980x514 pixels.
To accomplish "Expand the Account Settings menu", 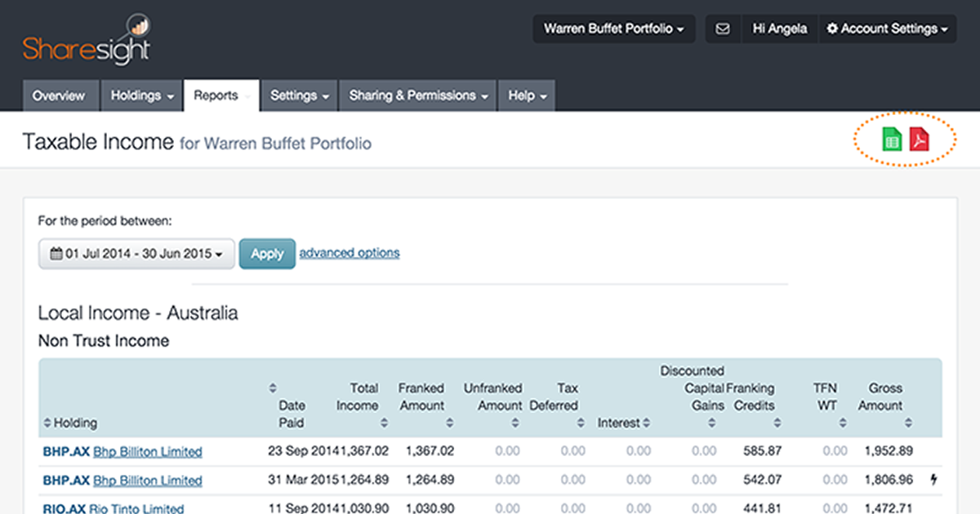I will (887, 28).
